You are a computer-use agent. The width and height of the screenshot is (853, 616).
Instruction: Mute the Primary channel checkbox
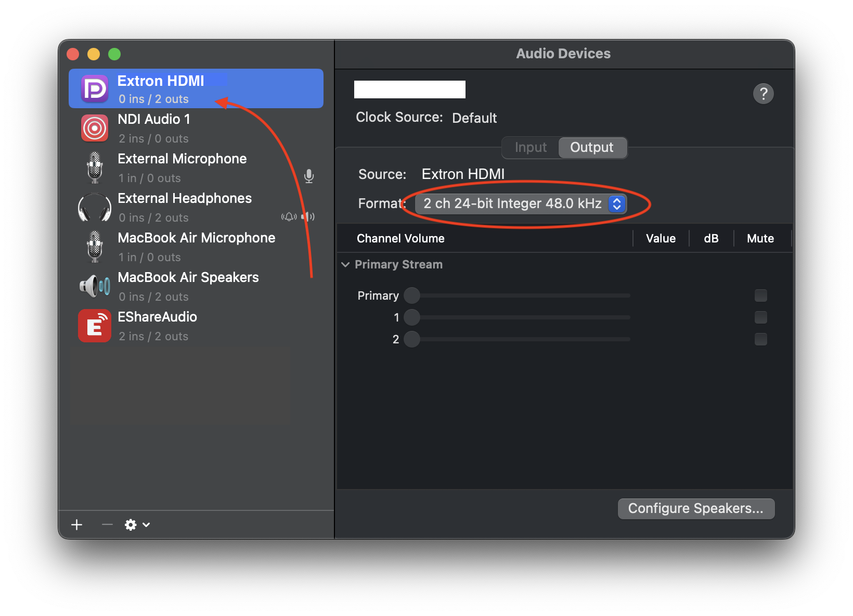click(760, 296)
